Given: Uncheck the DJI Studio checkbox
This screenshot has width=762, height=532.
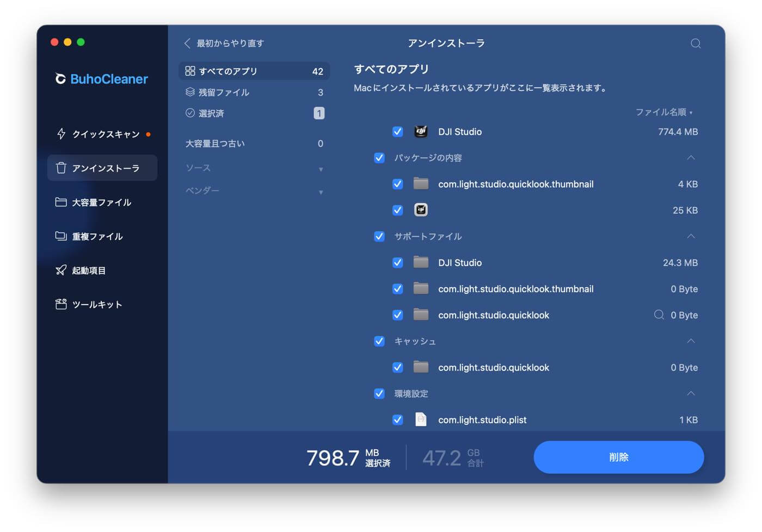Looking at the screenshot, I should tap(397, 131).
